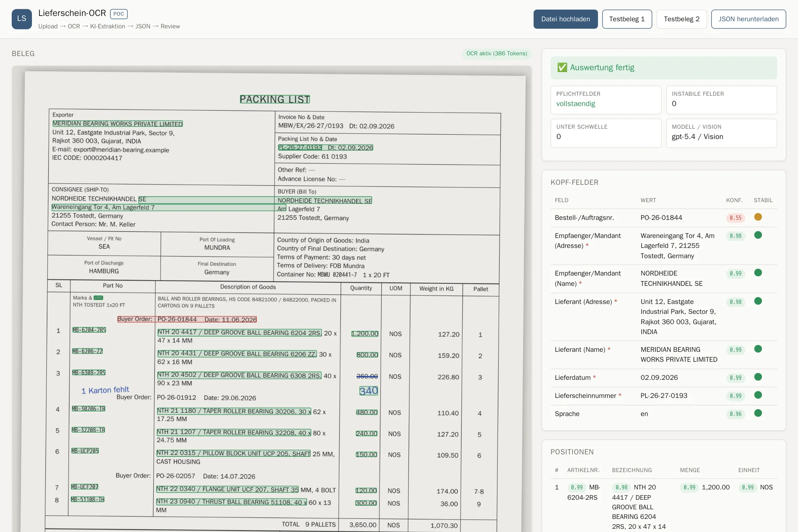Download the JSON with JSON herunterladen
Image resolution: width=798 pixels, height=532 pixels.
point(749,19)
